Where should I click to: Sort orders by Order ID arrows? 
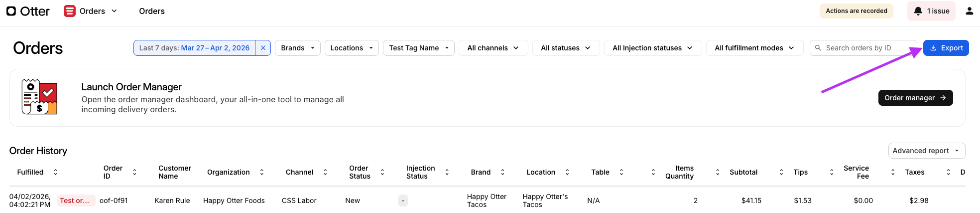point(134,172)
